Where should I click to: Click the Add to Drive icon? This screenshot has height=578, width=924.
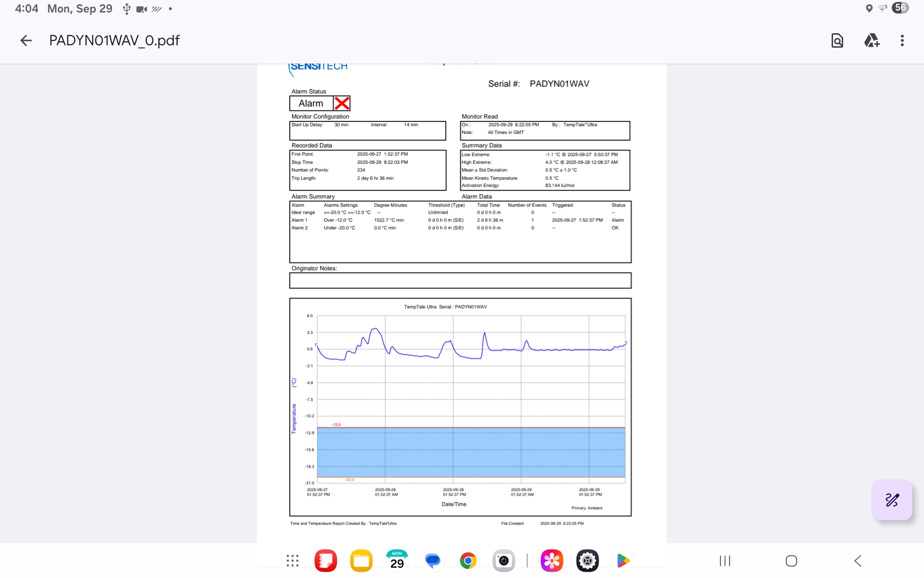(x=872, y=40)
